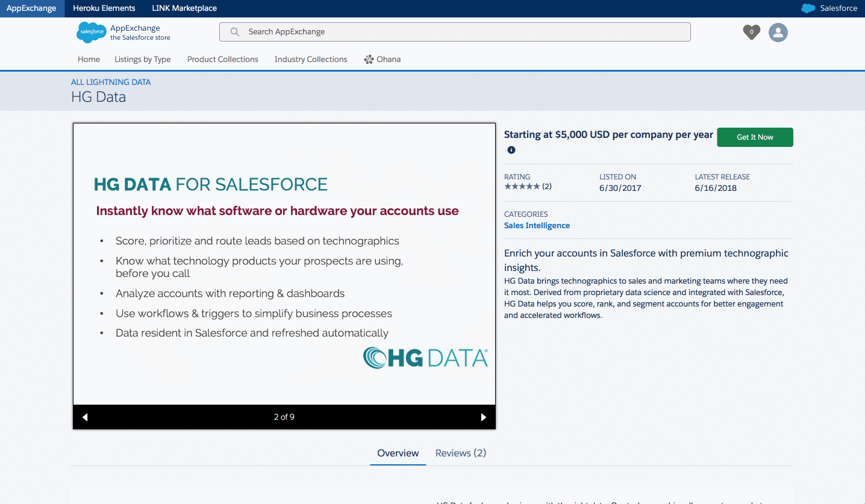Image resolution: width=865 pixels, height=504 pixels.
Task: Click the "Starting at $5,000 USD" price text
Action: (x=608, y=135)
